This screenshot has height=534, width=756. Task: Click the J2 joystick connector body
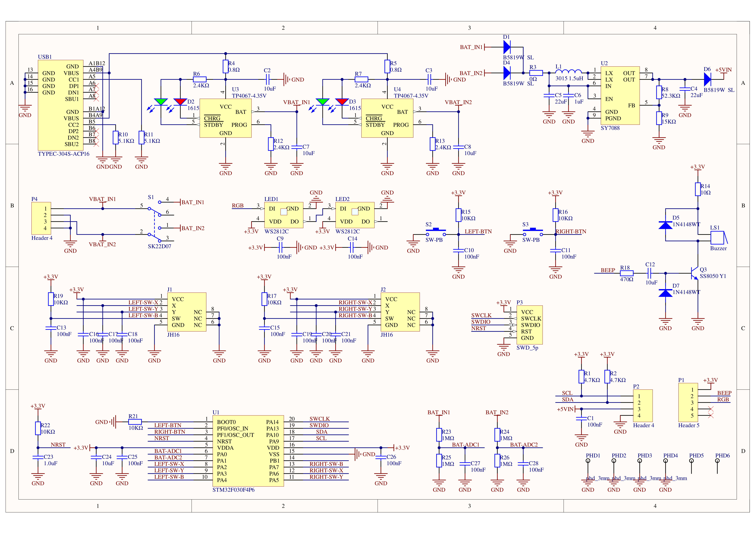click(400, 312)
